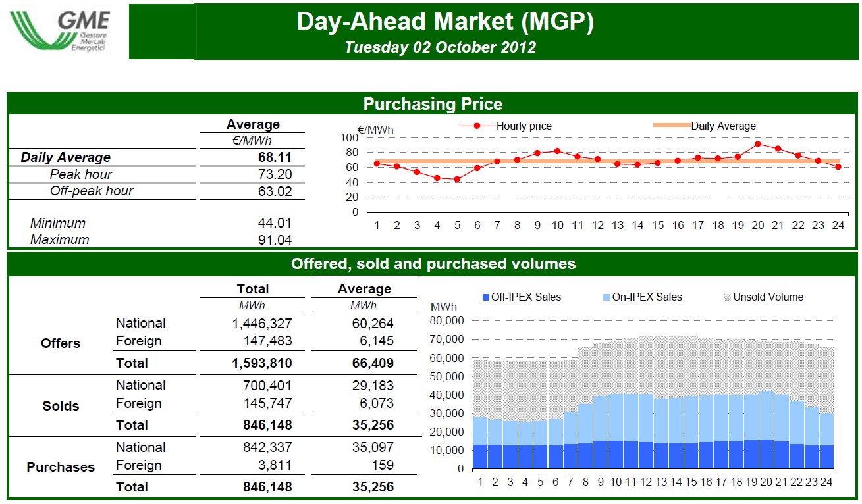This screenshot has height=504, width=862.
Task: Click the Average header in price table
Action: pos(253,124)
